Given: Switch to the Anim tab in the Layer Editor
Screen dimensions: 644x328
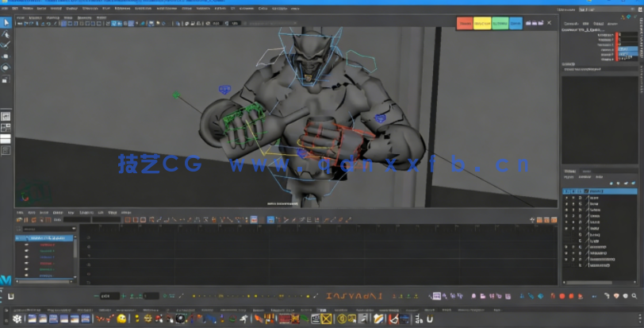Looking at the screenshot, I should point(586,172).
